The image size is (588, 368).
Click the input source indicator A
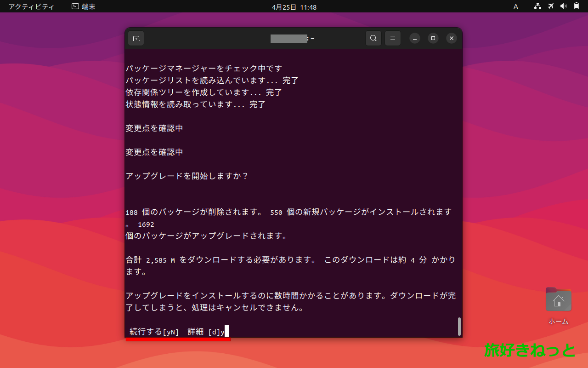(x=515, y=6)
